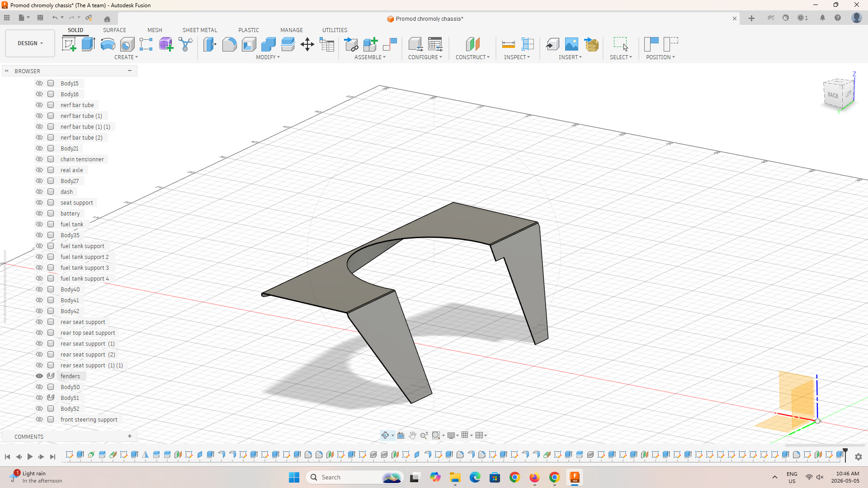
Task: Open the DESIGN workspace dropdown
Action: (x=30, y=43)
